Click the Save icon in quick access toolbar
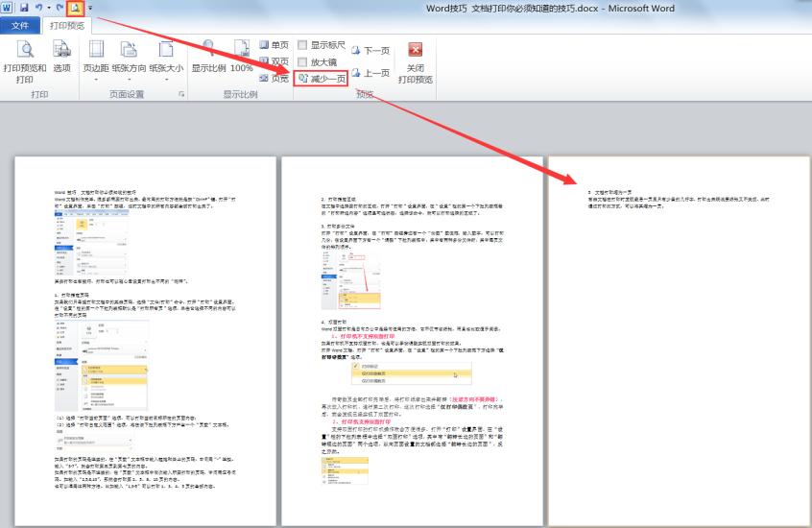812x528 pixels. coord(23,8)
